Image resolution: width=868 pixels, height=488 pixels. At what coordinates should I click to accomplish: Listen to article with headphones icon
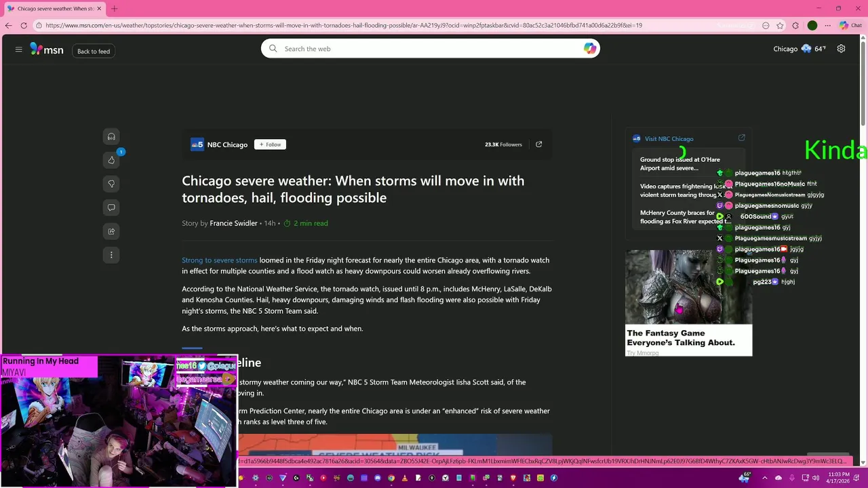pos(111,136)
